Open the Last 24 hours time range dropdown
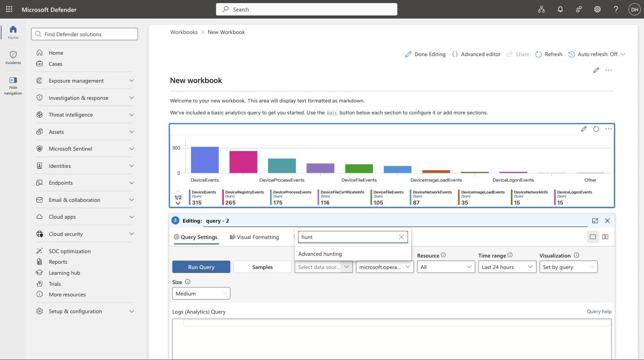Image resolution: width=644 pixels, height=360 pixels. 507,267
